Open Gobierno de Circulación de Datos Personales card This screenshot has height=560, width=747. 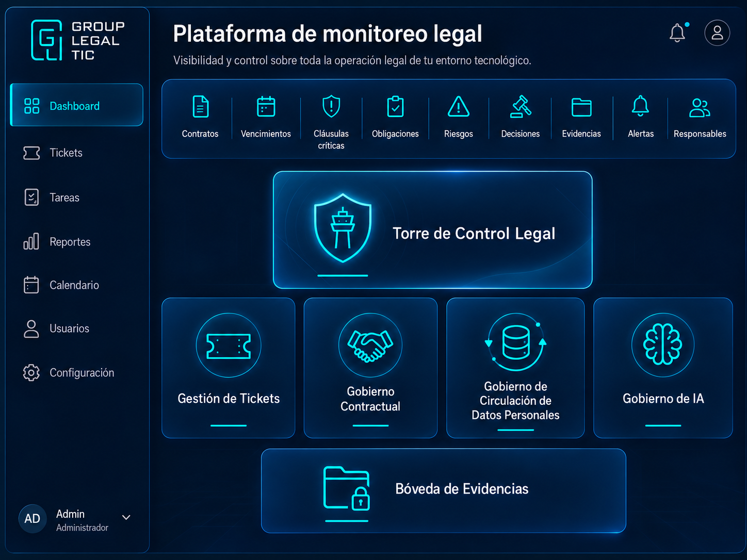coord(515,368)
